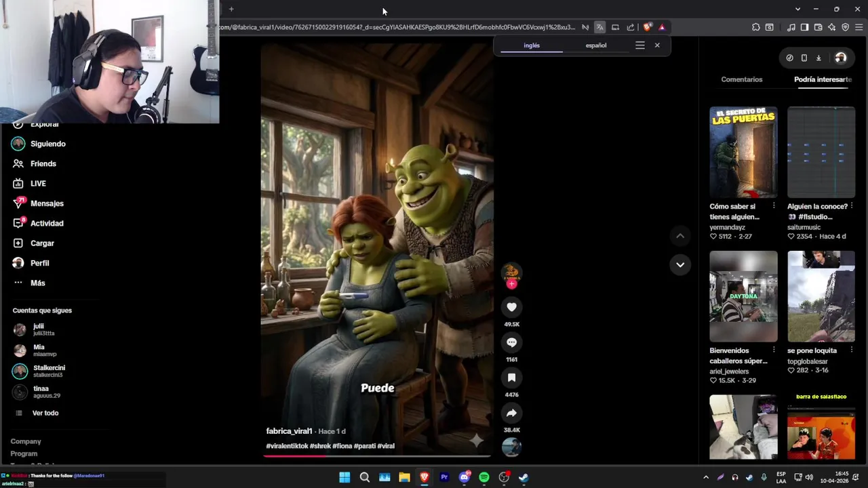868x488 pixels.
Task: Open El secreto de las puertas thumbnail
Action: click(x=743, y=152)
